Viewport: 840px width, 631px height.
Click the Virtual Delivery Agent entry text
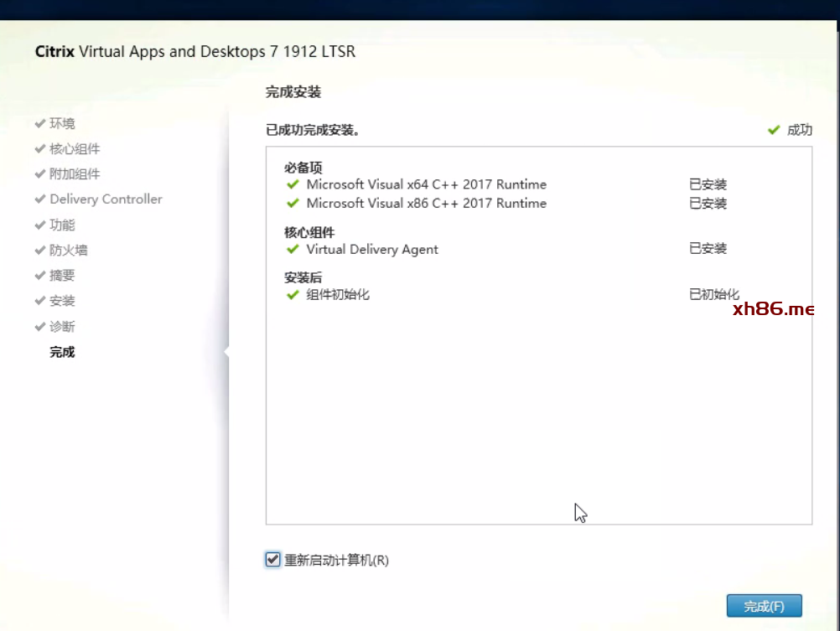[x=372, y=249]
